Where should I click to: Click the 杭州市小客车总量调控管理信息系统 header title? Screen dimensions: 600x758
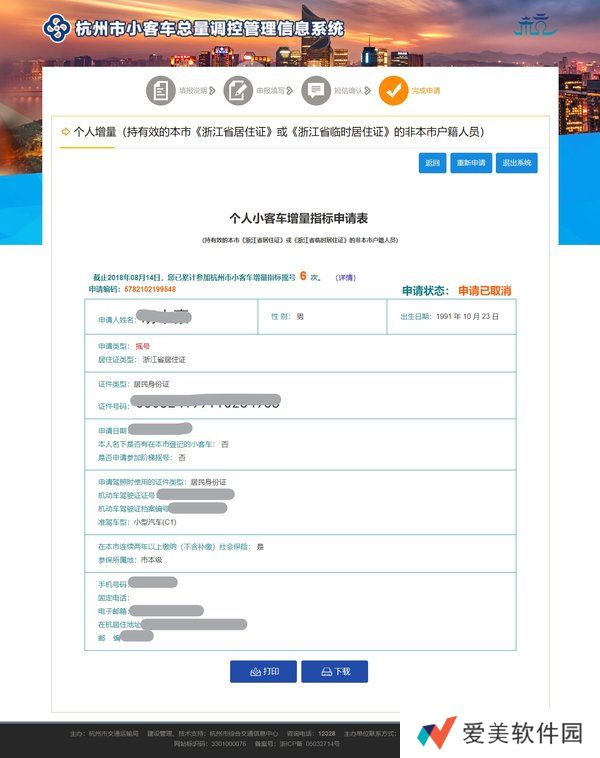pos(209,29)
